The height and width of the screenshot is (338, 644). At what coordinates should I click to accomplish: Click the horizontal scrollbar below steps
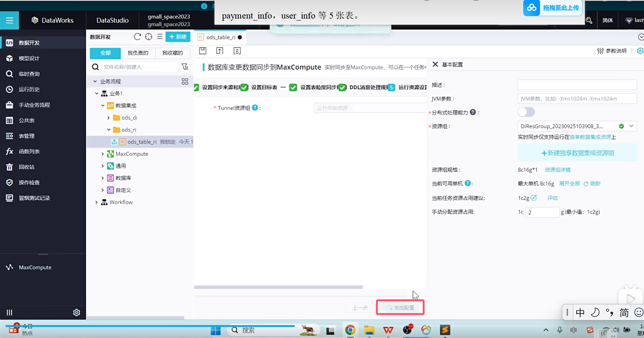tap(278, 287)
